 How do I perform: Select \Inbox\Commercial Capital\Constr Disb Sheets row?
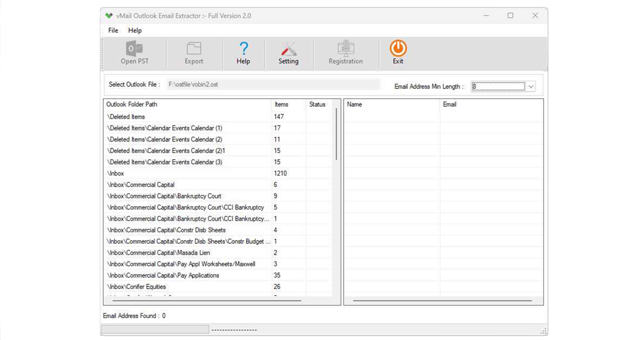(218, 230)
